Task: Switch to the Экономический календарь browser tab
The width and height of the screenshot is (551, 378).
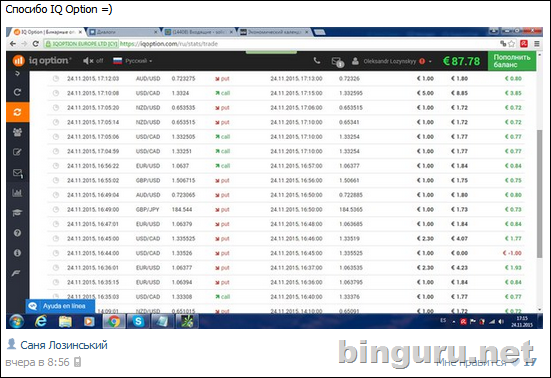Action: click(274, 32)
